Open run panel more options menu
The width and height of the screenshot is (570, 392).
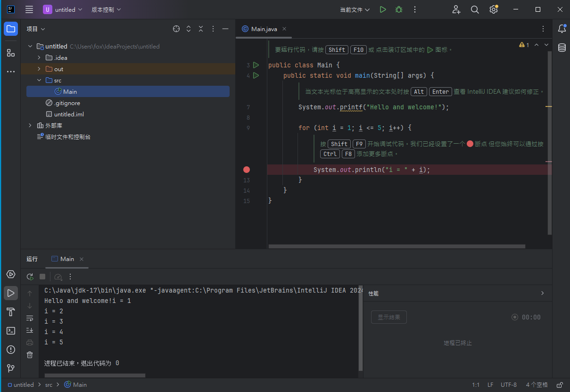click(70, 277)
